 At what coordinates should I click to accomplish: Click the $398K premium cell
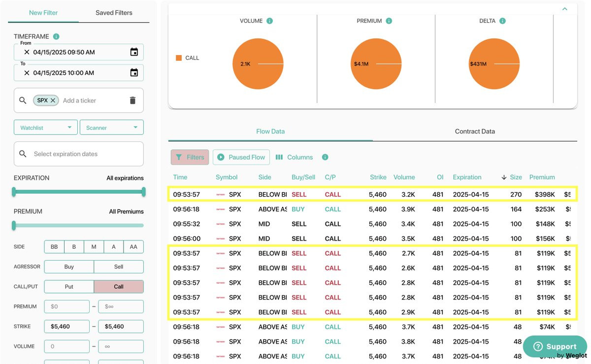pos(545,195)
